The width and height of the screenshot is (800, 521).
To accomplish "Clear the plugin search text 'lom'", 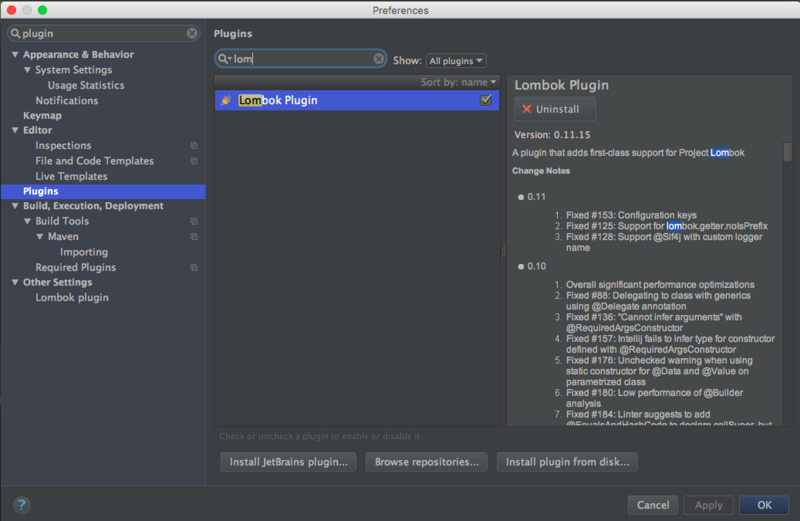I will pyautogui.click(x=379, y=59).
